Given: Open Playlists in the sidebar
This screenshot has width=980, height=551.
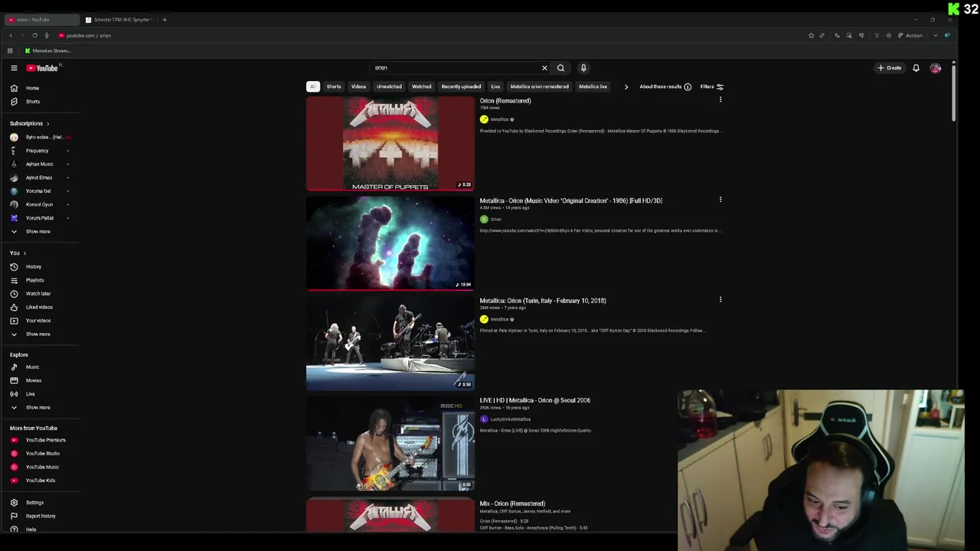Looking at the screenshot, I should pos(34,280).
